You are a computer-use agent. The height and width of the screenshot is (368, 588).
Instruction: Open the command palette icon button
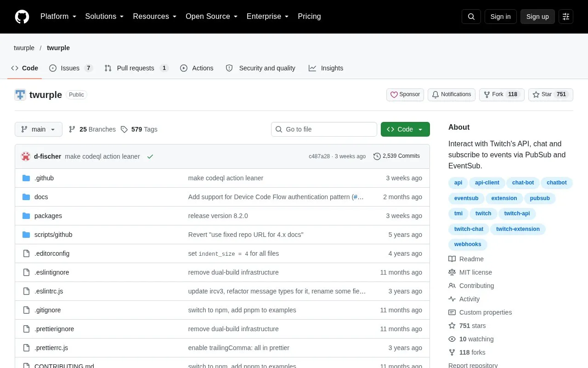(x=566, y=17)
